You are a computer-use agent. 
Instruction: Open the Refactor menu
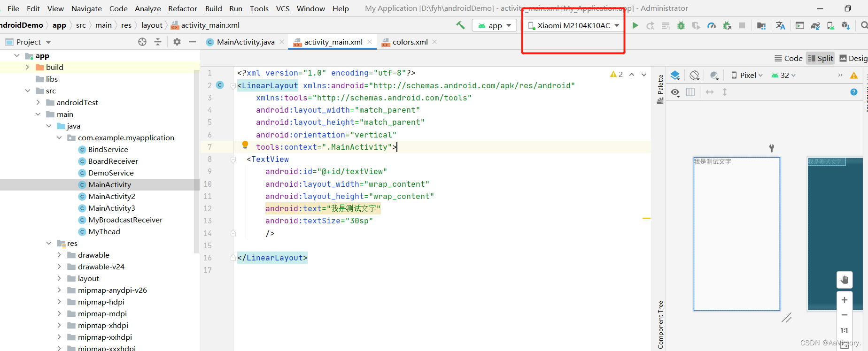[x=183, y=8]
